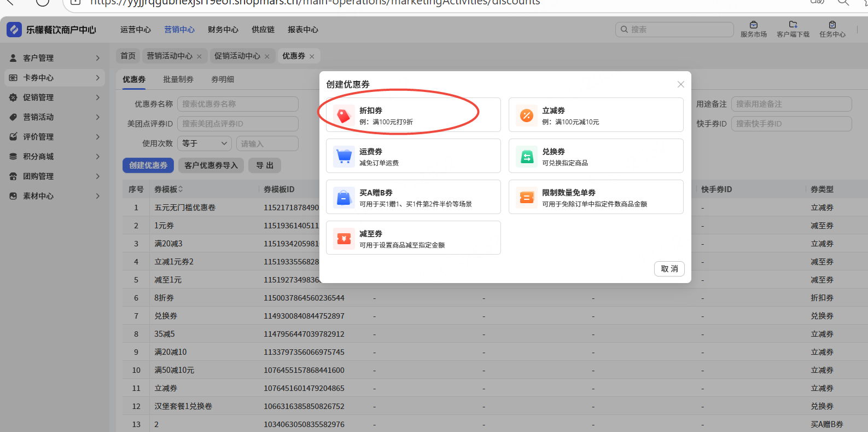This screenshot has width=868, height=432.
Task: Open the 客户端下载 icon in the header
Action: coord(793,25)
